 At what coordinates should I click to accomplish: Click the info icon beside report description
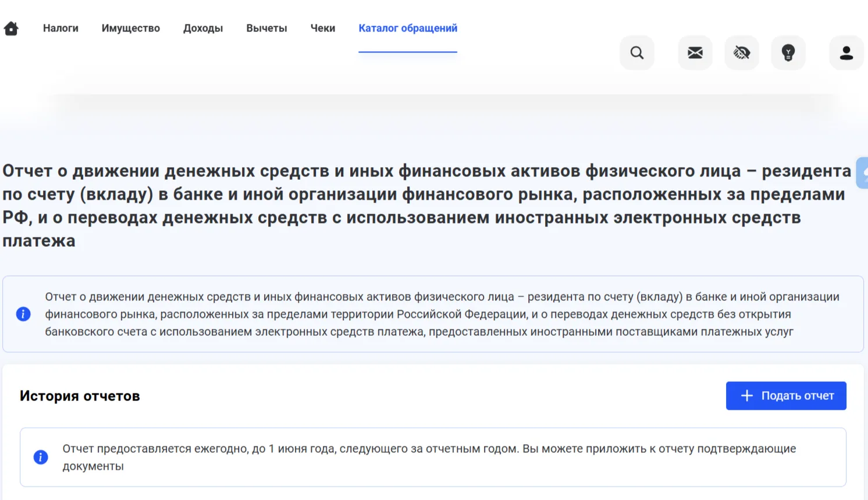tap(23, 314)
